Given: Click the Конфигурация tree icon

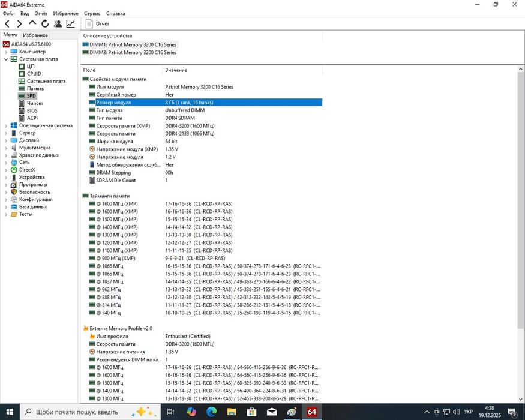Looking at the screenshot, I should [x=14, y=199].
